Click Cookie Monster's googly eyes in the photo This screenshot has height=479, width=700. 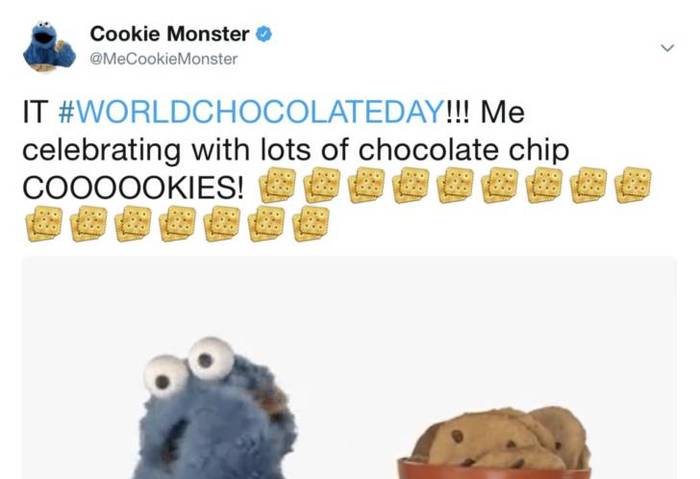click(189, 367)
